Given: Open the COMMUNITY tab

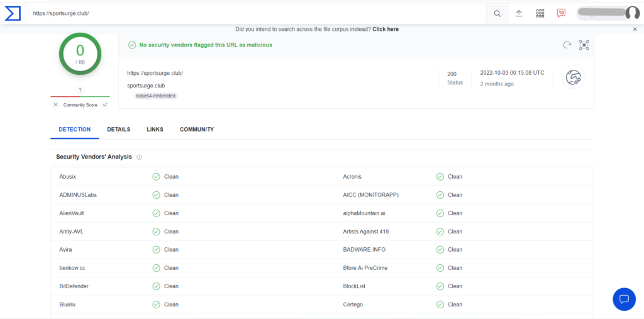Looking at the screenshot, I should [x=197, y=130].
